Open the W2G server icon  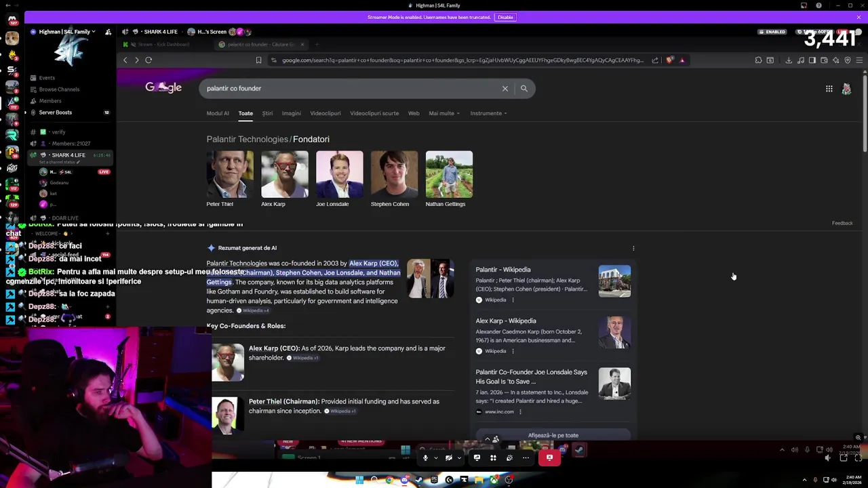pyautogui.click(x=12, y=168)
